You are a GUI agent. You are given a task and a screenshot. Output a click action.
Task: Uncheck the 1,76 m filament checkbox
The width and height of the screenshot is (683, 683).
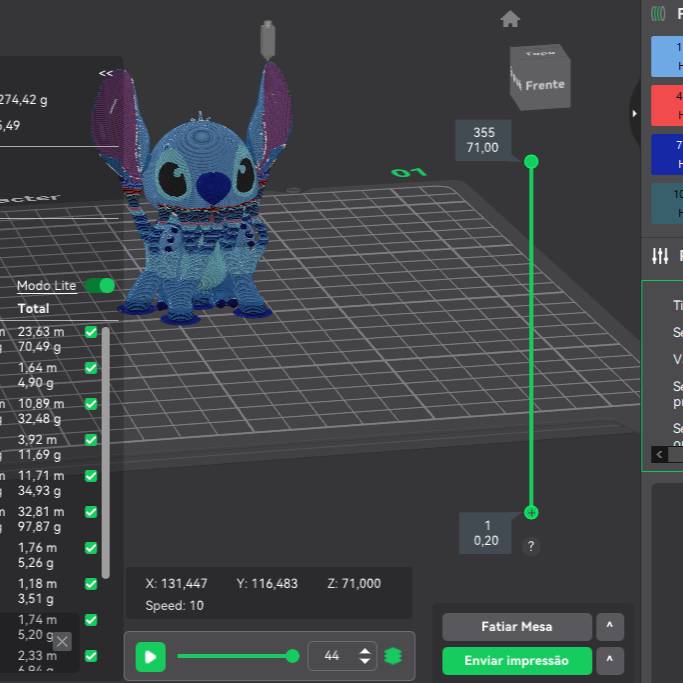coord(91,548)
